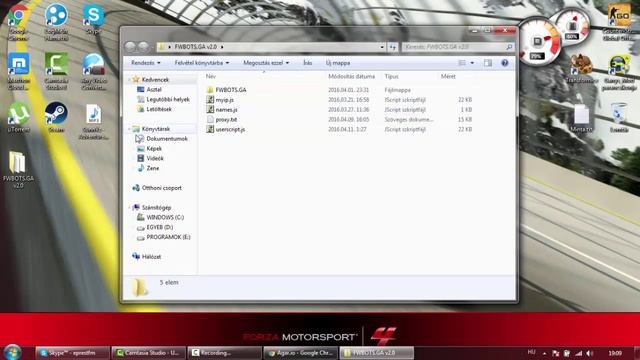Open the Dokumentumok library
This screenshot has height=360, width=640.
point(167,139)
